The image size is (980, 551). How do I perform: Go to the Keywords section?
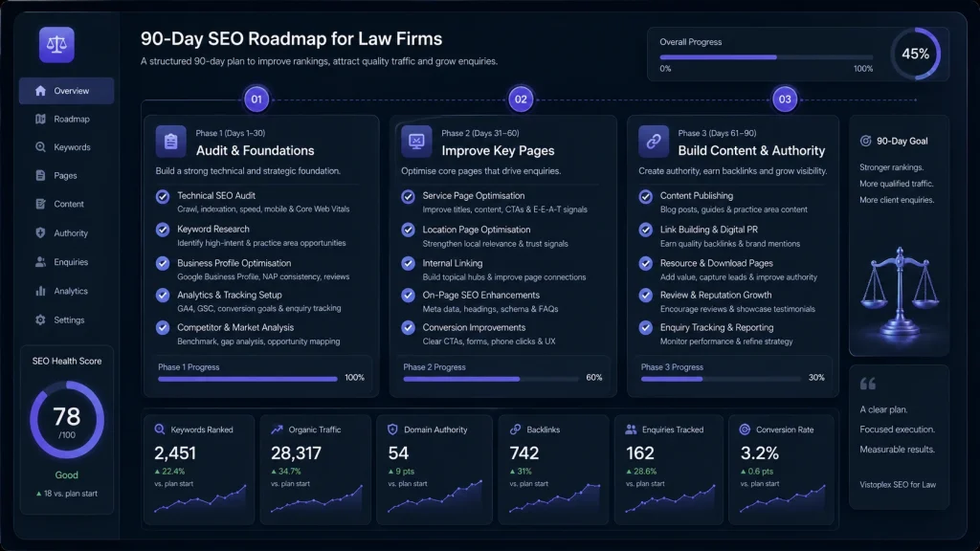(66, 147)
